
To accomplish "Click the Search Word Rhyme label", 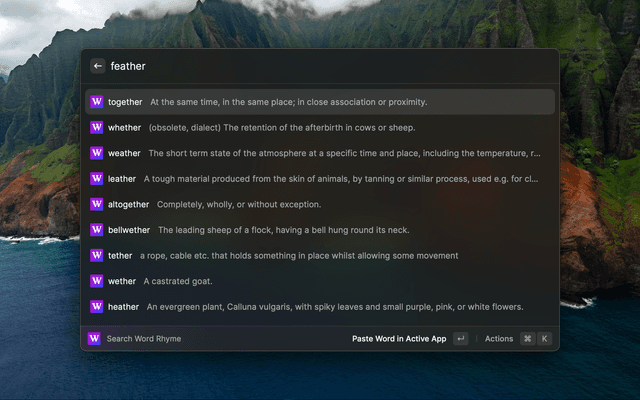I will (144, 339).
